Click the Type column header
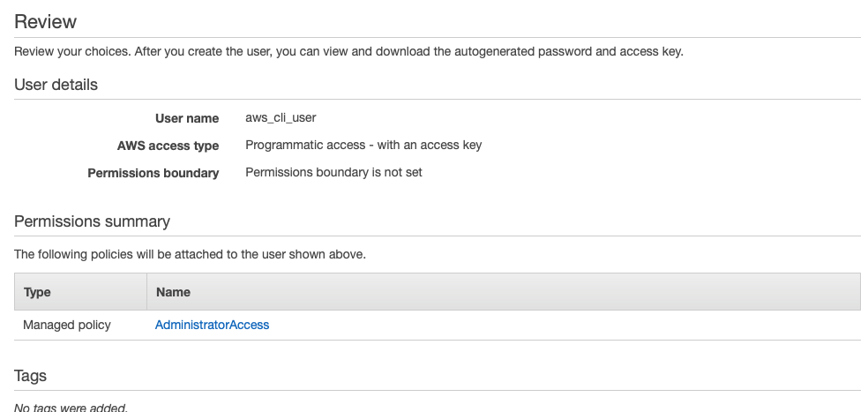The height and width of the screenshot is (412, 868). coord(37,291)
